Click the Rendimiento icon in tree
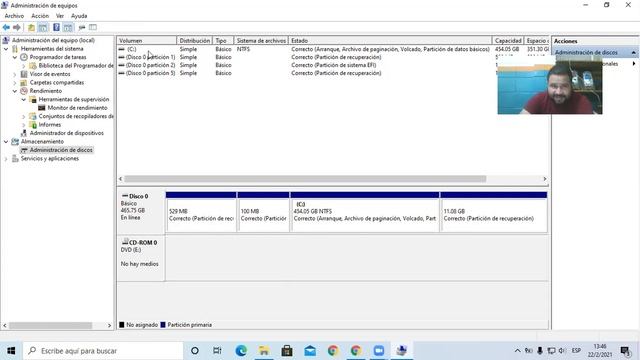Image resolution: width=640 pixels, height=360 pixels. [x=24, y=91]
